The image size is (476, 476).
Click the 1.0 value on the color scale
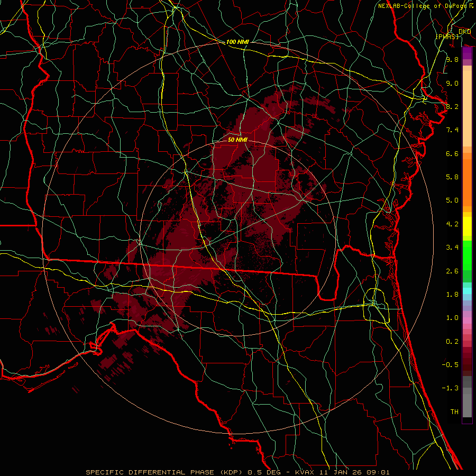452,318
